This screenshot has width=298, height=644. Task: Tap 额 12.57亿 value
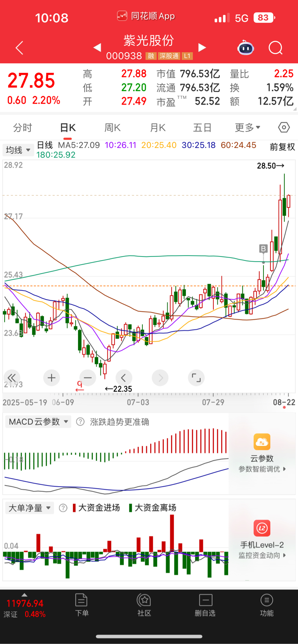coord(275,102)
